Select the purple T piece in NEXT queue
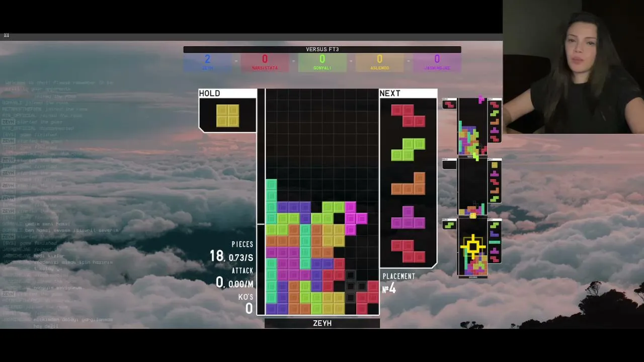This screenshot has width=644, height=362. (x=408, y=217)
